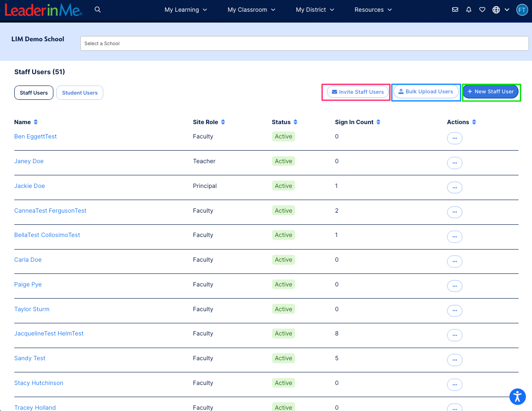Open actions menu for Ben EggettTest
Image resolution: width=532 pixels, height=411 pixels.
[454, 138]
